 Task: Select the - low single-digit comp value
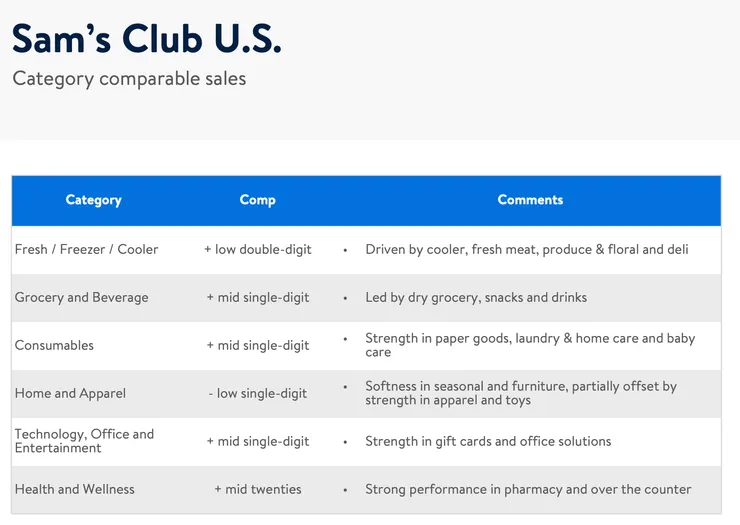(258, 393)
